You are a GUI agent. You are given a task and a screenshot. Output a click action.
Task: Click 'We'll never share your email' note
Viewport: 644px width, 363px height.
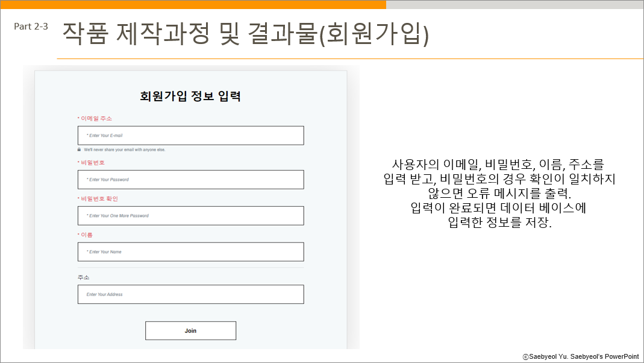(125, 150)
